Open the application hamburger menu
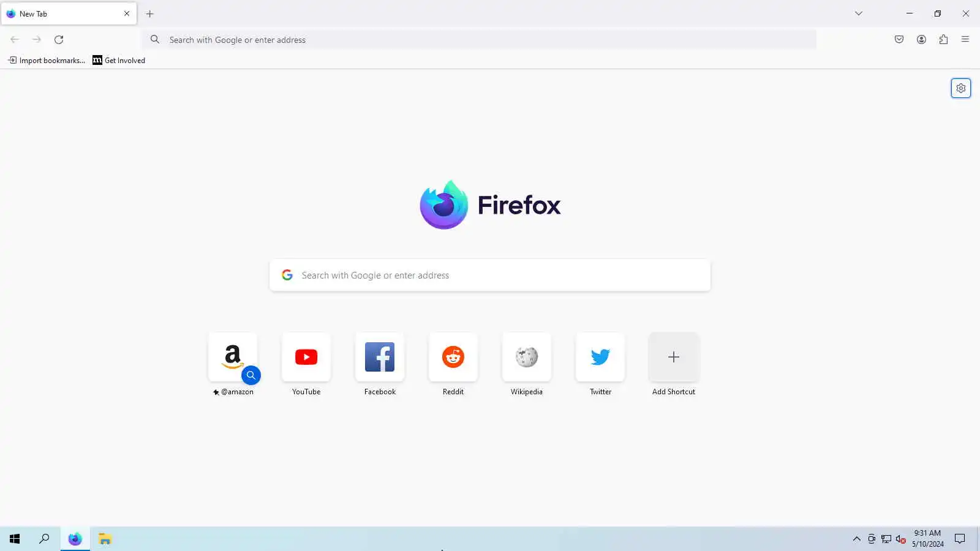Viewport: 980px width, 551px height. pos(965,39)
